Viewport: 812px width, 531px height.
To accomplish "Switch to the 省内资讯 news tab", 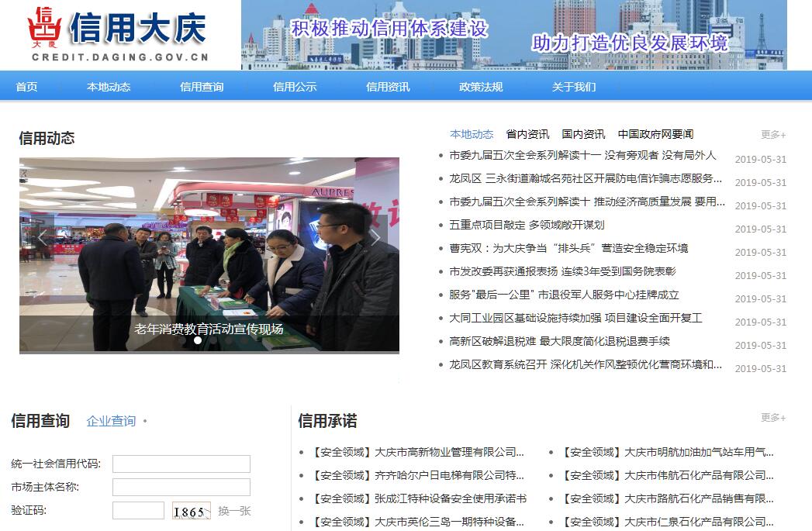I will point(527,134).
